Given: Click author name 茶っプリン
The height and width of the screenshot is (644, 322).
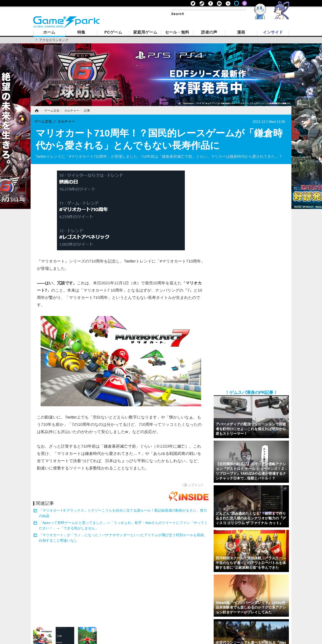Looking at the screenshot, I should coord(193,485).
